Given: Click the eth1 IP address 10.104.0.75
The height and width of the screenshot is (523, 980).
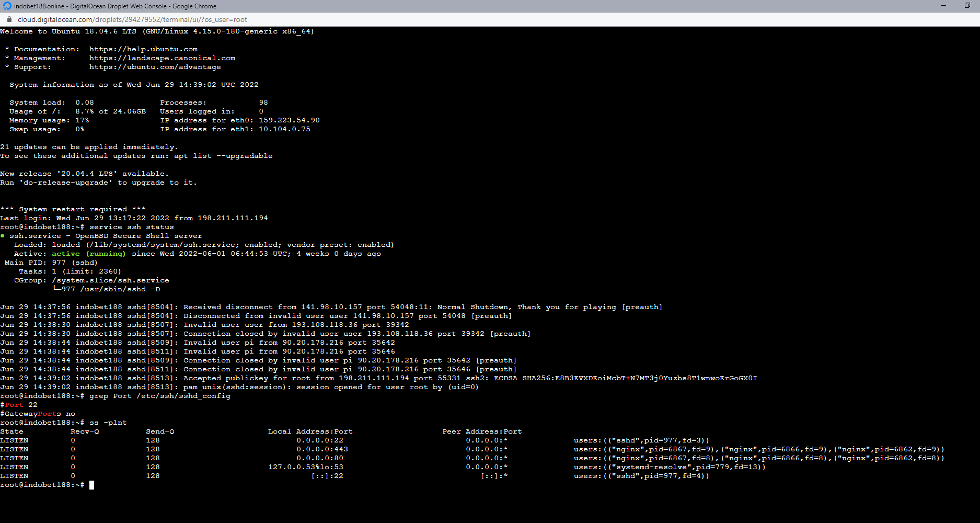Looking at the screenshot, I should click(x=284, y=129).
